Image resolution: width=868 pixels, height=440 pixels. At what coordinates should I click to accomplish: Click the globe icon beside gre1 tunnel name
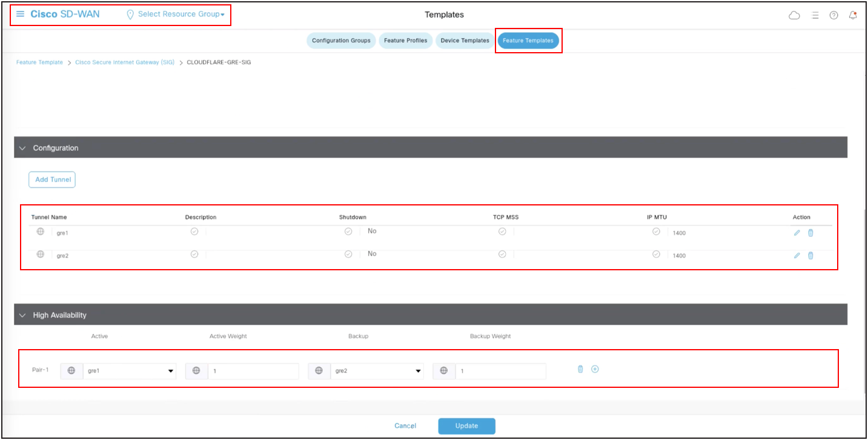point(41,232)
